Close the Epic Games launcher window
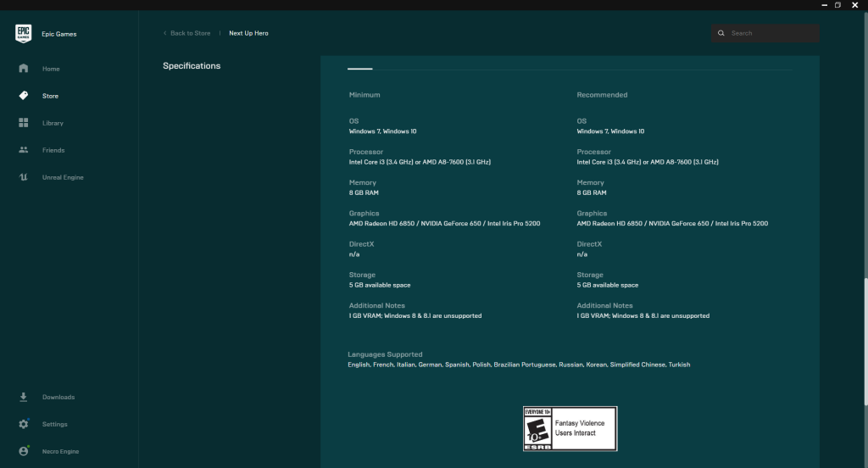The height and width of the screenshot is (468, 868). 854,5
